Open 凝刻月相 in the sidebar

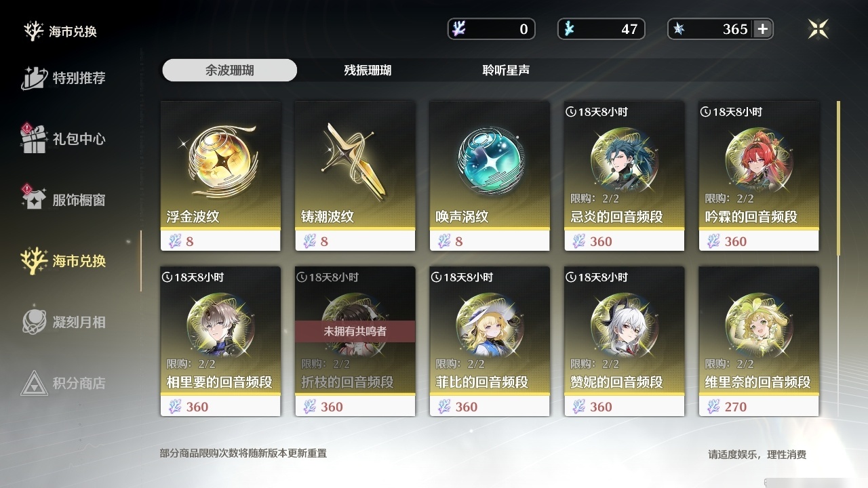64,322
